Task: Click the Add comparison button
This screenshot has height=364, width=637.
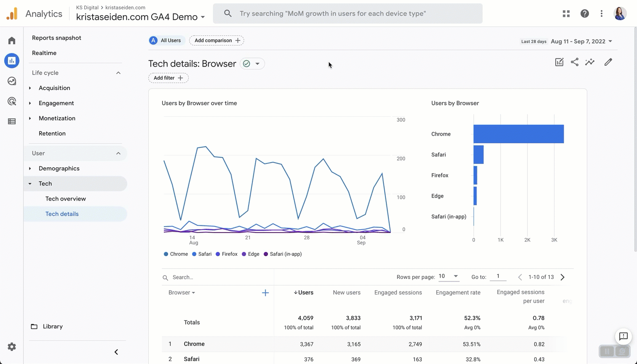Action: pos(217,40)
